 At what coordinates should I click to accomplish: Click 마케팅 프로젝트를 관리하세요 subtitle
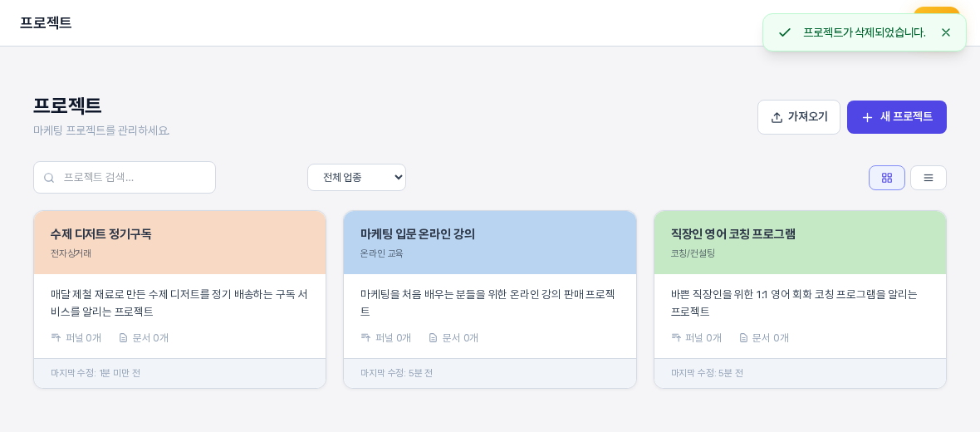coord(101,130)
